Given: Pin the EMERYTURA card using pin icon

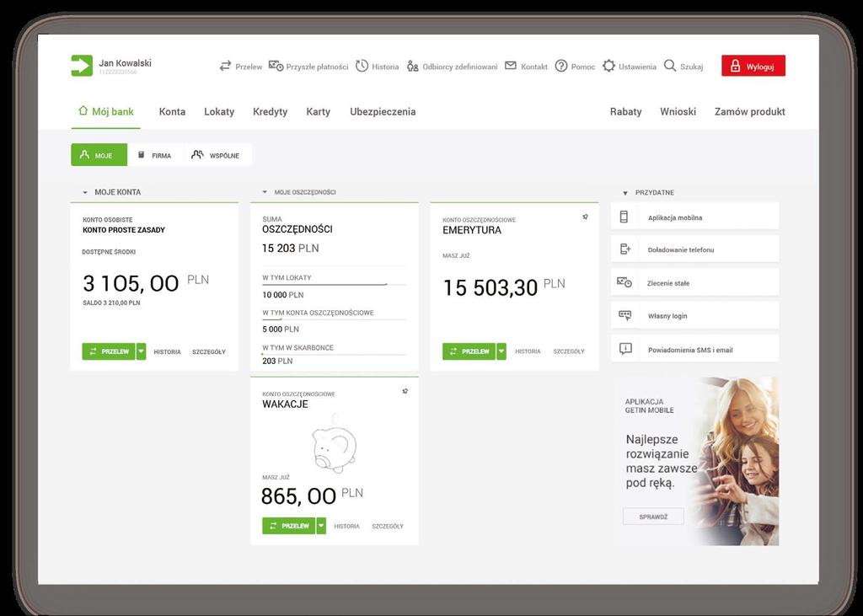Looking at the screenshot, I should [x=585, y=217].
